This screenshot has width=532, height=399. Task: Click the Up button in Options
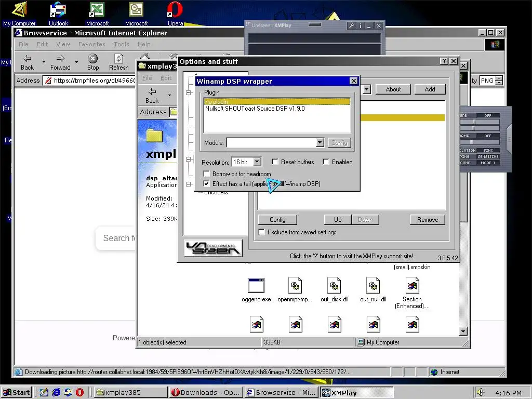click(x=338, y=220)
